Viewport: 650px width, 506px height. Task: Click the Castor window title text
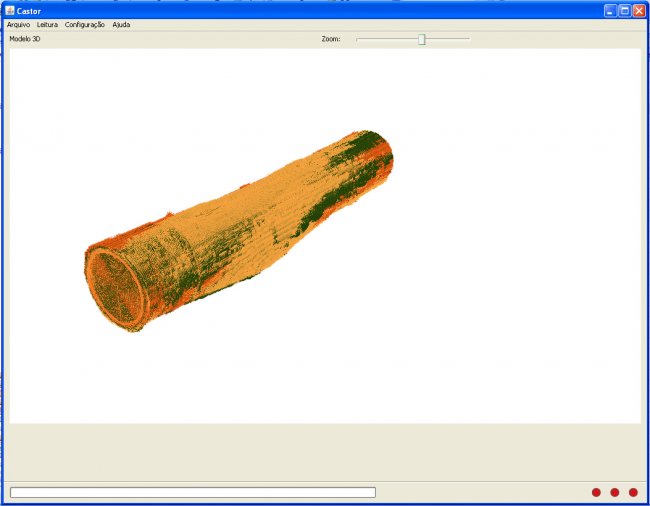[x=29, y=10]
